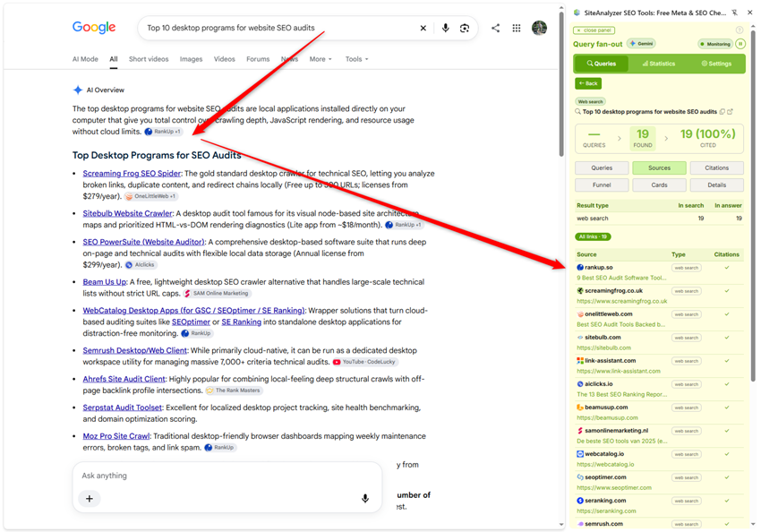Open the Google account profile picture
This screenshot has width=761, height=532.
click(x=539, y=28)
